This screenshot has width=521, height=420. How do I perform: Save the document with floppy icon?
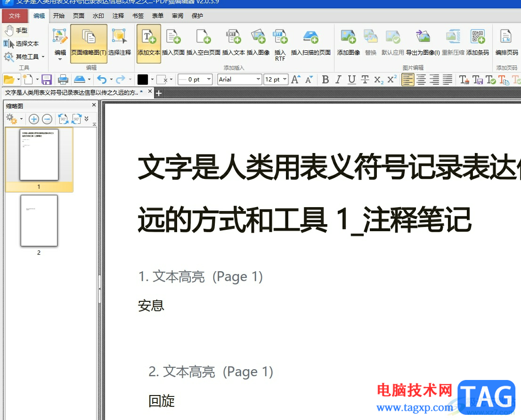47,80
